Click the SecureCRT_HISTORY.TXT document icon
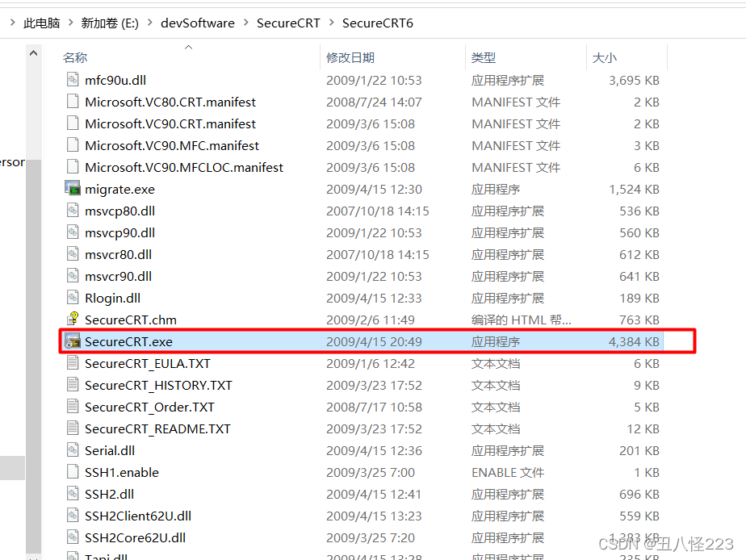Screen dimensions: 746x560 click(x=73, y=385)
